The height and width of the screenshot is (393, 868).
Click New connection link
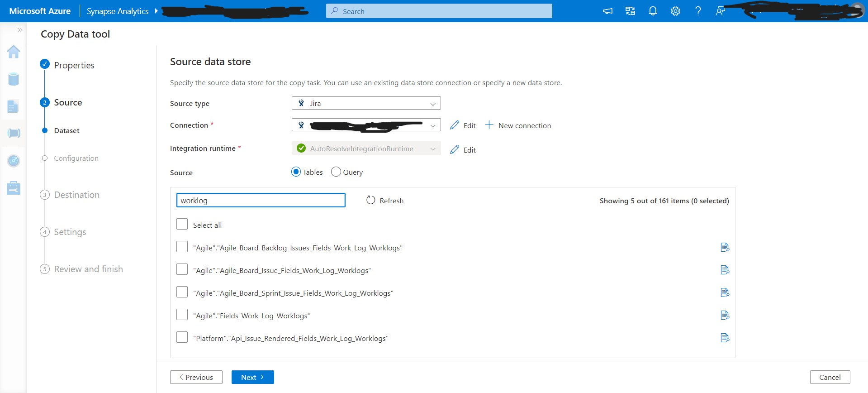point(518,125)
